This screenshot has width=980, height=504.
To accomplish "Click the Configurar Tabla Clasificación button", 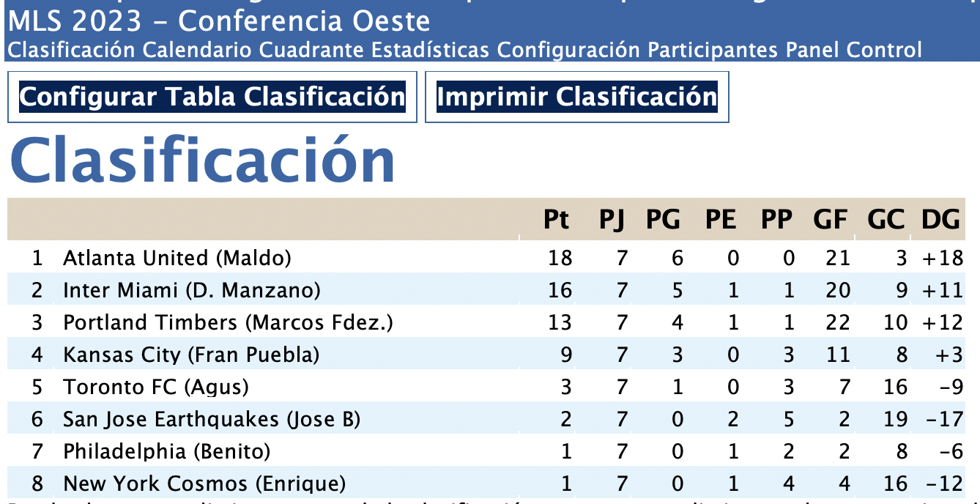I will 212,97.
